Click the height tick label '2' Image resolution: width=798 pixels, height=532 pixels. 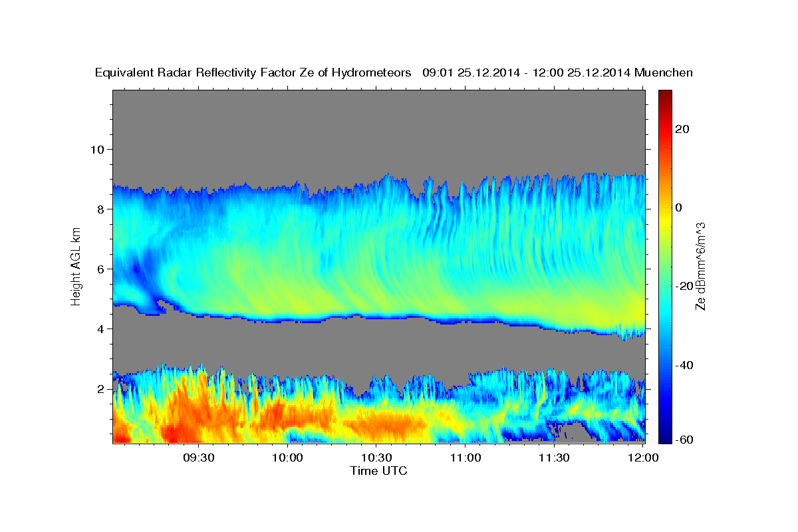pyautogui.click(x=100, y=389)
